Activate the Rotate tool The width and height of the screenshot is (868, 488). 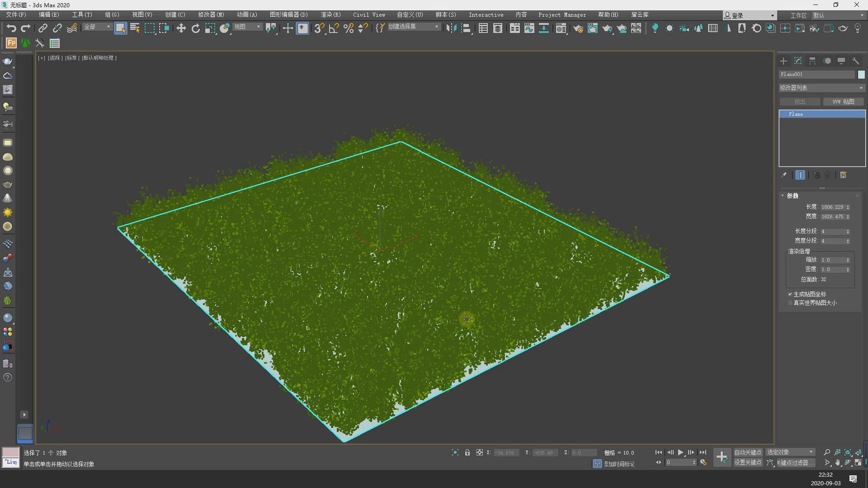coord(195,28)
